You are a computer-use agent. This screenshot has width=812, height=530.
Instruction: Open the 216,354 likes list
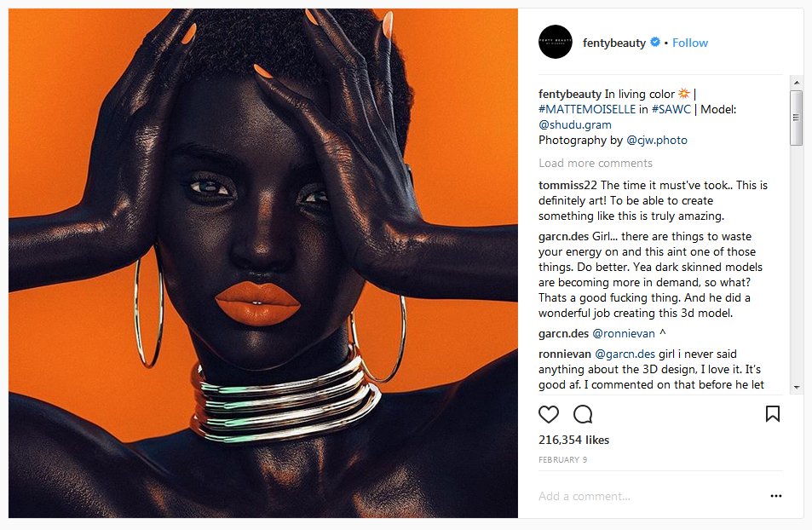point(573,440)
